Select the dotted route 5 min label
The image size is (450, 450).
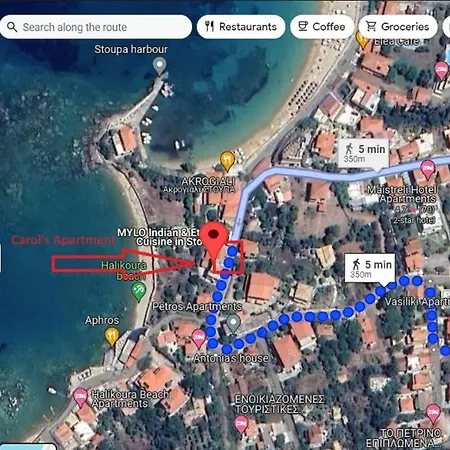[370, 268]
